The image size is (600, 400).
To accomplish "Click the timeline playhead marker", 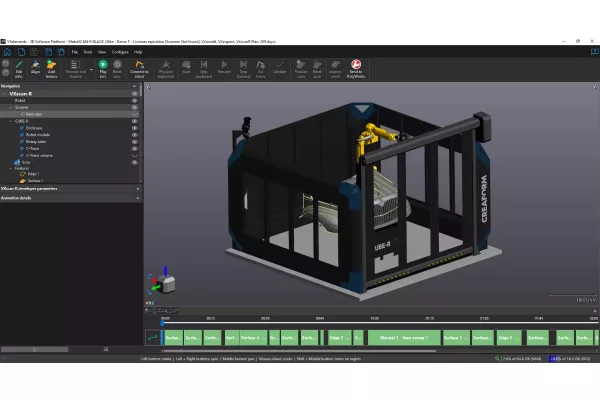I will pyautogui.click(x=162, y=323).
